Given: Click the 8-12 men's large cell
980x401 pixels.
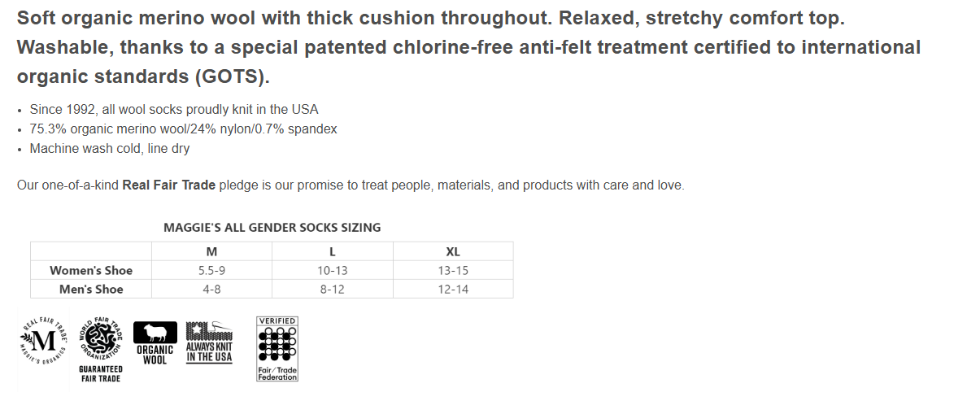Looking at the screenshot, I should tap(332, 290).
